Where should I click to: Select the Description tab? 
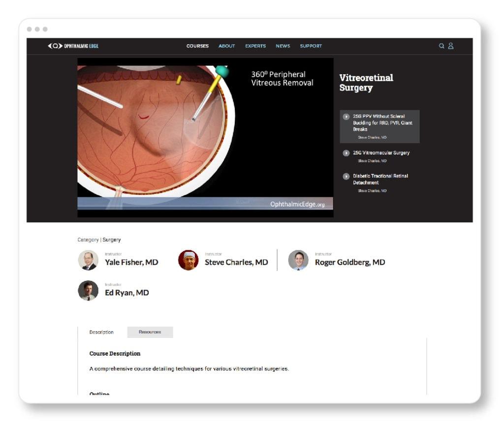[101, 332]
